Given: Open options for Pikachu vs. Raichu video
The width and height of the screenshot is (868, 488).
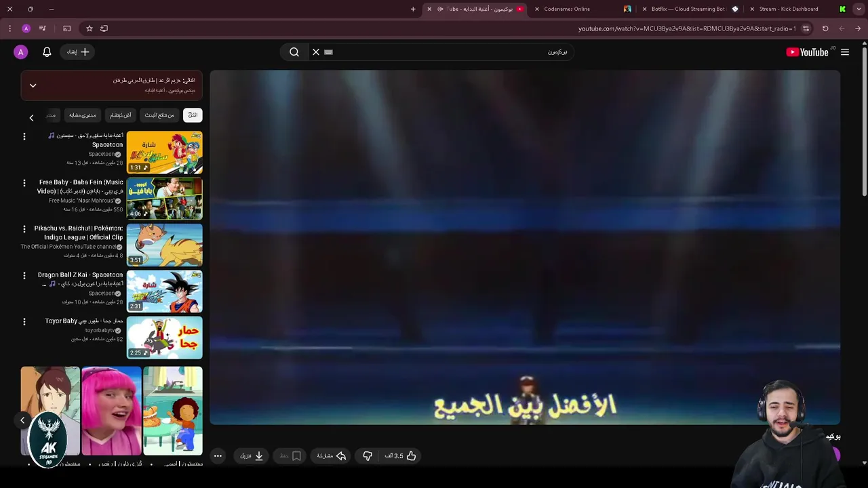Looking at the screenshot, I should [x=24, y=229].
